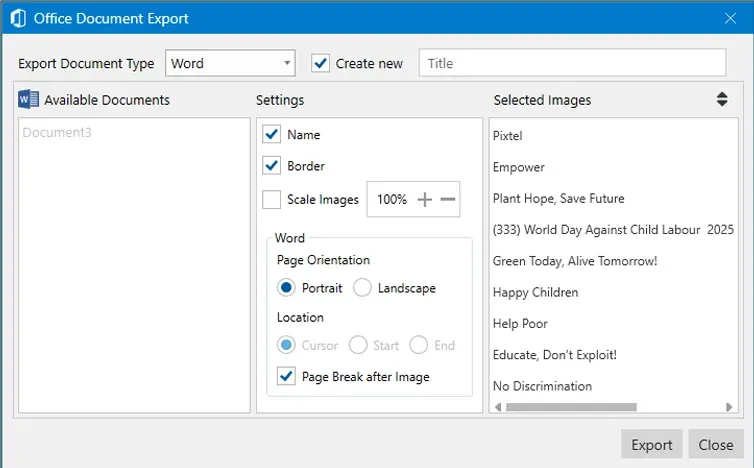This screenshot has width=754, height=468.
Task: Click the left arrow of the horizontal scrollbar
Action: (498, 407)
